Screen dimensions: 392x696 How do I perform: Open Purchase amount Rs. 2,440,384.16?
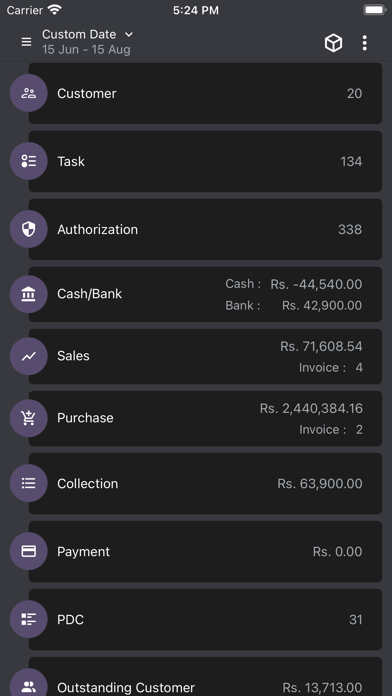click(311, 408)
